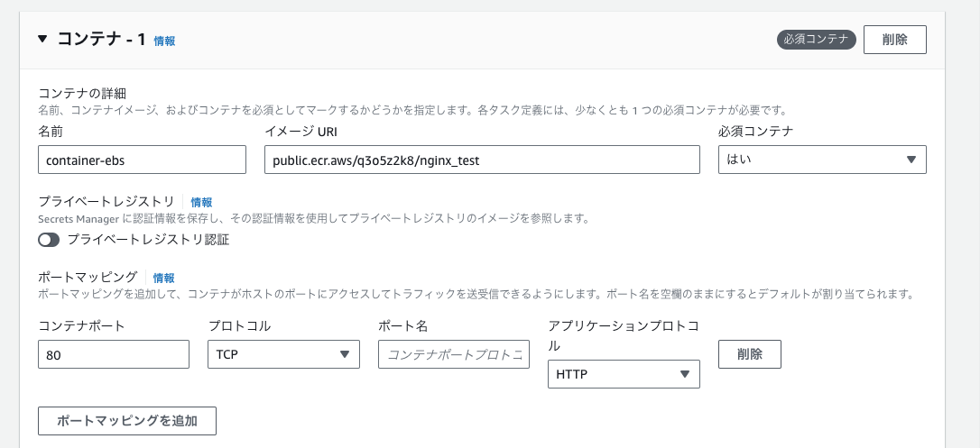The width and height of the screenshot is (980, 448).
Task: Open 情報 link next to コンテナ - 1
Action: (x=164, y=41)
